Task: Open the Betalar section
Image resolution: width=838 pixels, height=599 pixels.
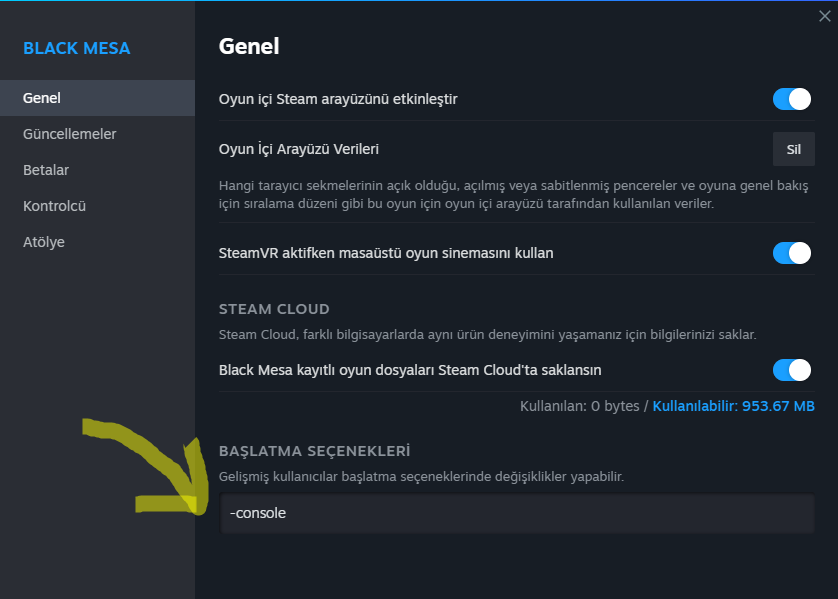Action: [x=46, y=170]
